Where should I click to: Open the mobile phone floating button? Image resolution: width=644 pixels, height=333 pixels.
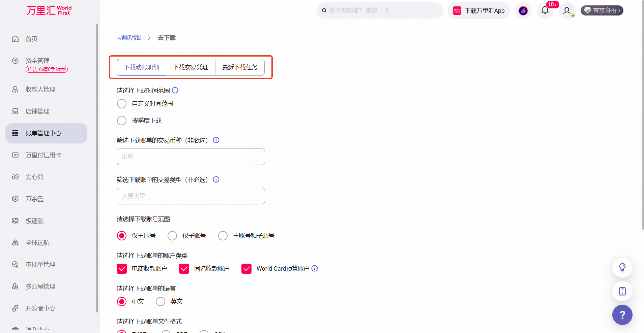click(622, 291)
